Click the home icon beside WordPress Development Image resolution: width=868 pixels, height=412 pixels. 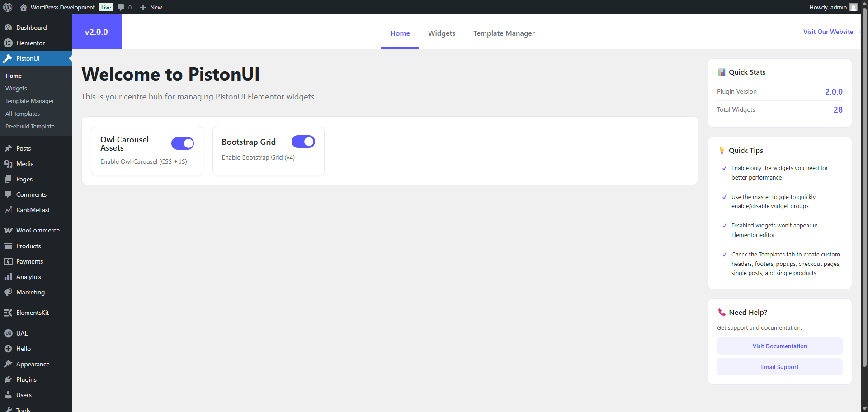point(24,7)
